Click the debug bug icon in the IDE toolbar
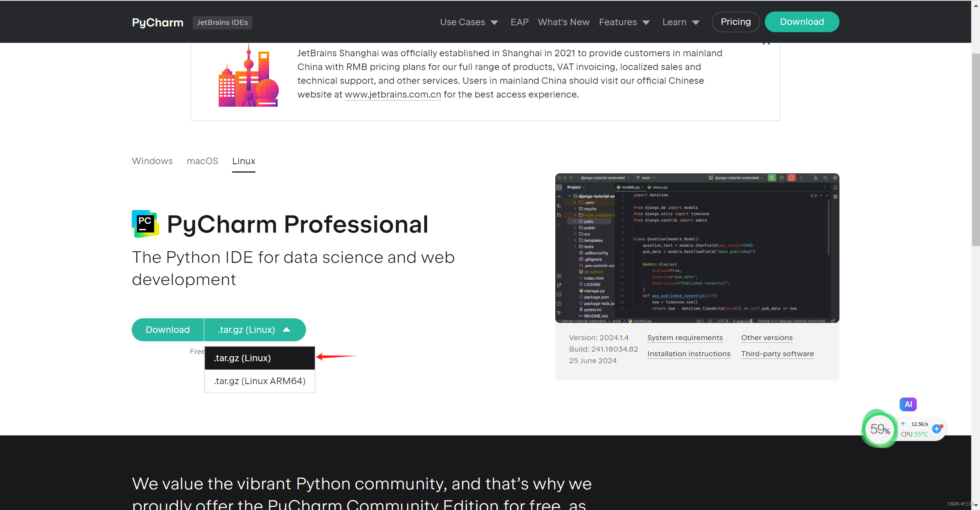 (x=782, y=178)
